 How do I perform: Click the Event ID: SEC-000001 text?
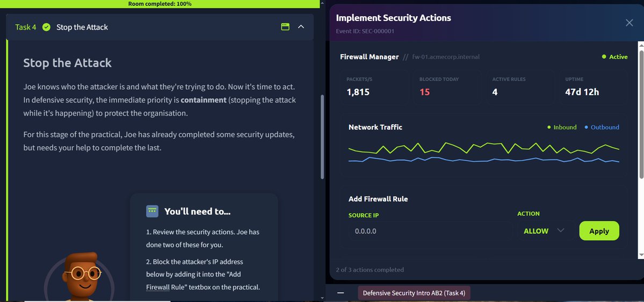tap(365, 31)
